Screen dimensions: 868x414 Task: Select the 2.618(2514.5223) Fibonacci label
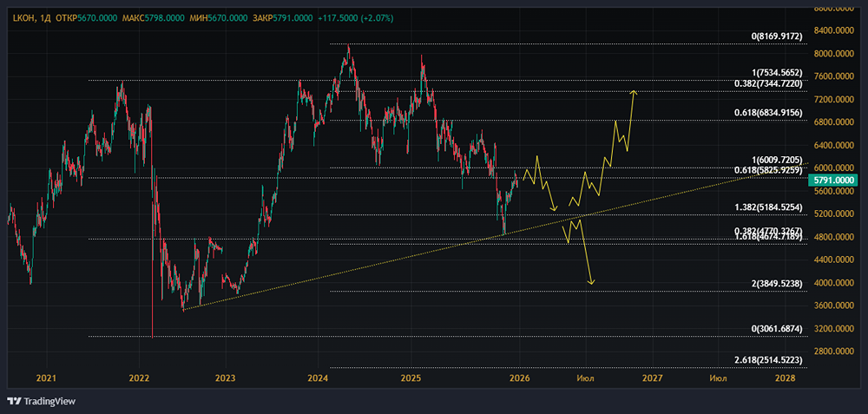click(x=767, y=360)
